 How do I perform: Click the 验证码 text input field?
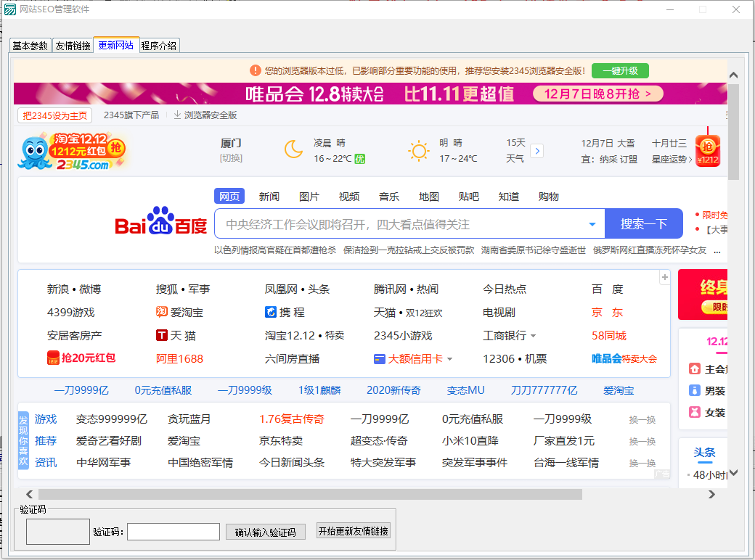click(174, 532)
